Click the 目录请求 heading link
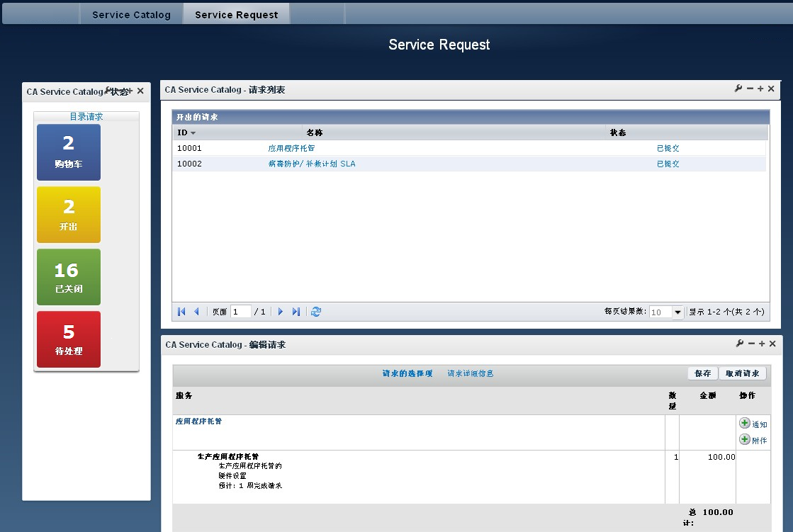The height and width of the screenshot is (532, 793). point(86,116)
